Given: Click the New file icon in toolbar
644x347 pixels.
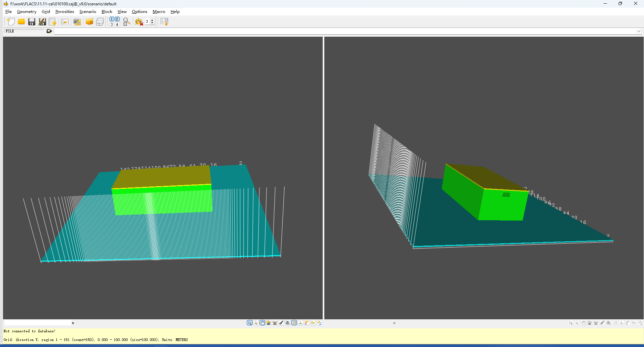Looking at the screenshot, I should tap(11, 22).
